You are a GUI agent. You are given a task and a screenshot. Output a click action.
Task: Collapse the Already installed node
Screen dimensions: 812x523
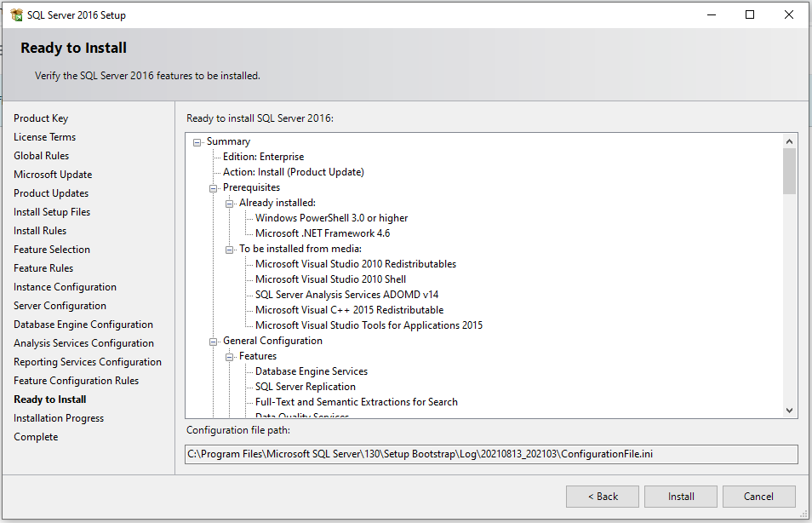tap(230, 204)
